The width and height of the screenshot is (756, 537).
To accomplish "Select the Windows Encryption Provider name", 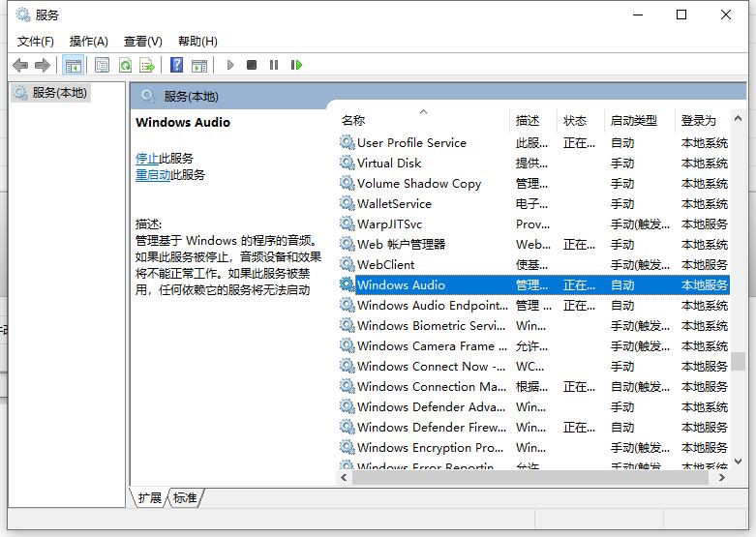I will 430,447.
